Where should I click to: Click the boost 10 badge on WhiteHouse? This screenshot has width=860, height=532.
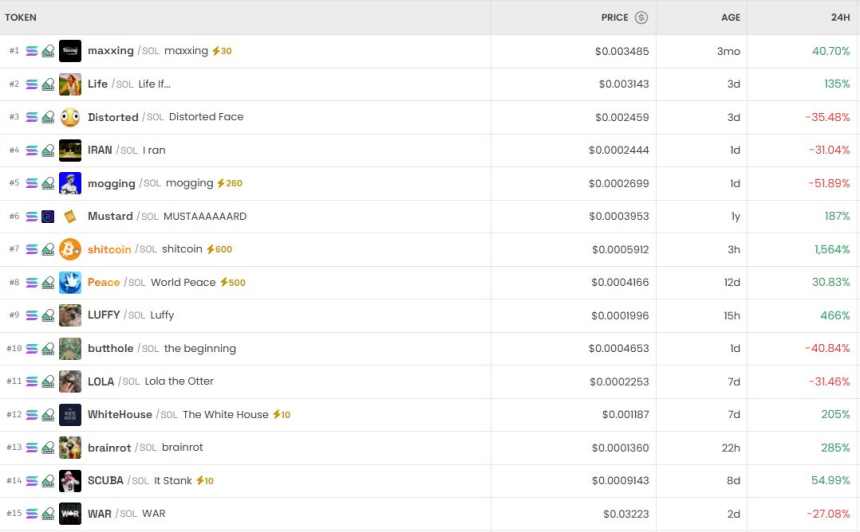pyautogui.click(x=281, y=415)
